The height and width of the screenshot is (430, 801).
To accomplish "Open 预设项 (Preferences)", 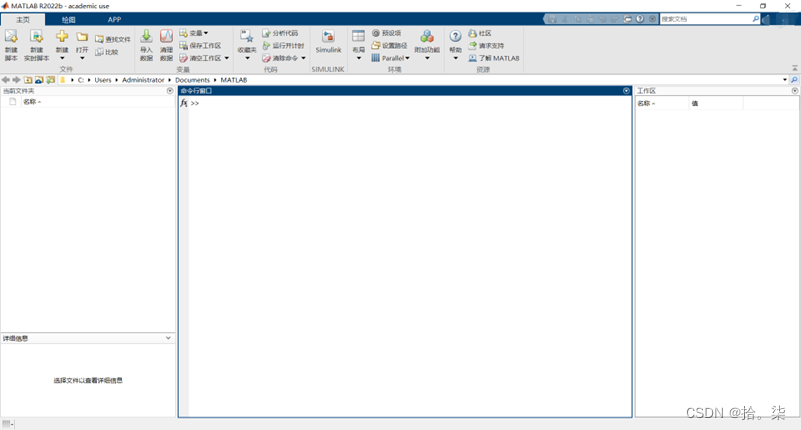I will pyautogui.click(x=386, y=33).
